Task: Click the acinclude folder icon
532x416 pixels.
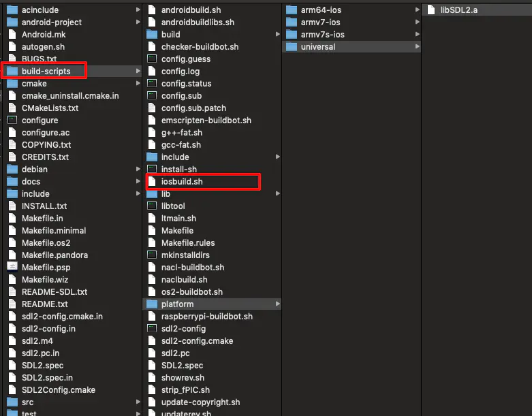Action: point(12,10)
